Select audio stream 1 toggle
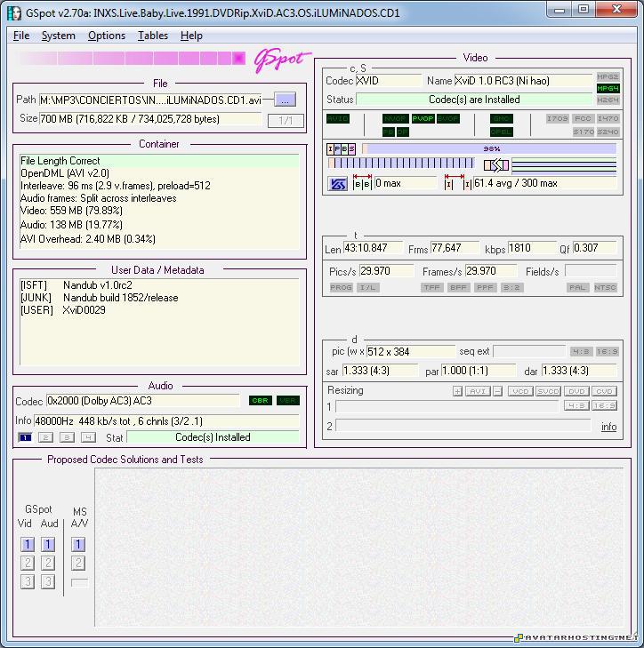 point(25,437)
